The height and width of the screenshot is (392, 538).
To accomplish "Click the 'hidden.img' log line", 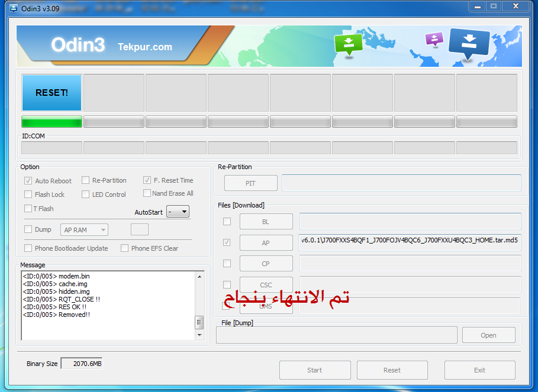I will [x=56, y=291].
